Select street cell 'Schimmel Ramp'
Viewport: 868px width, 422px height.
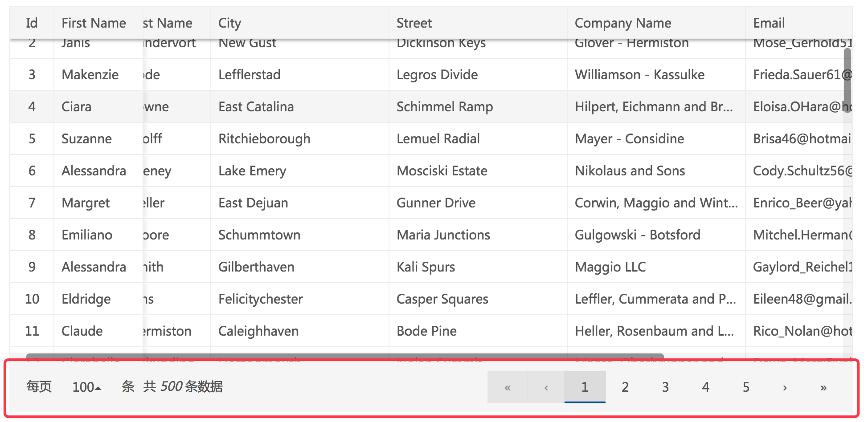click(x=478, y=107)
